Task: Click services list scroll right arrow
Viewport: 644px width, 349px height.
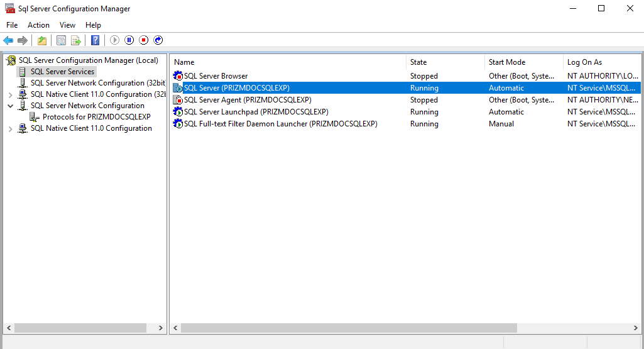Action: pos(635,328)
